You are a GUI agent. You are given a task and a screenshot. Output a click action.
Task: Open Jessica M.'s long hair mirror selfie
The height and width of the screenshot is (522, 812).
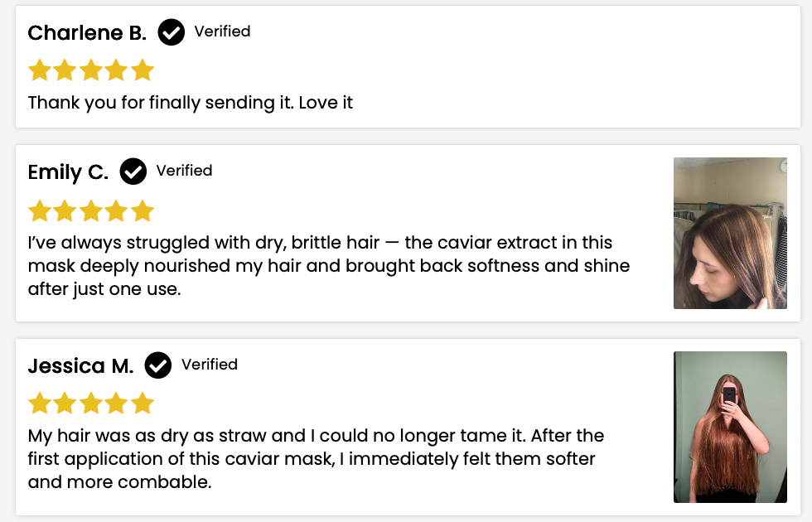pos(730,427)
